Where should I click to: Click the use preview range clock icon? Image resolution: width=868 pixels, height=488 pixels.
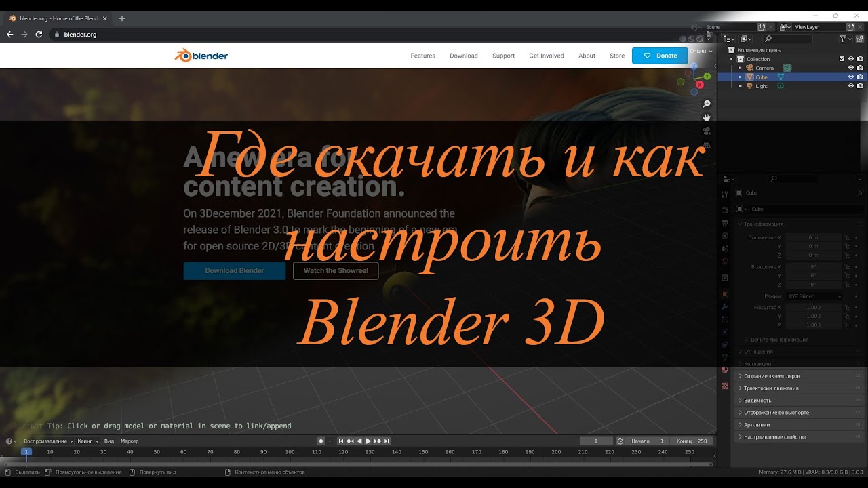(x=620, y=441)
